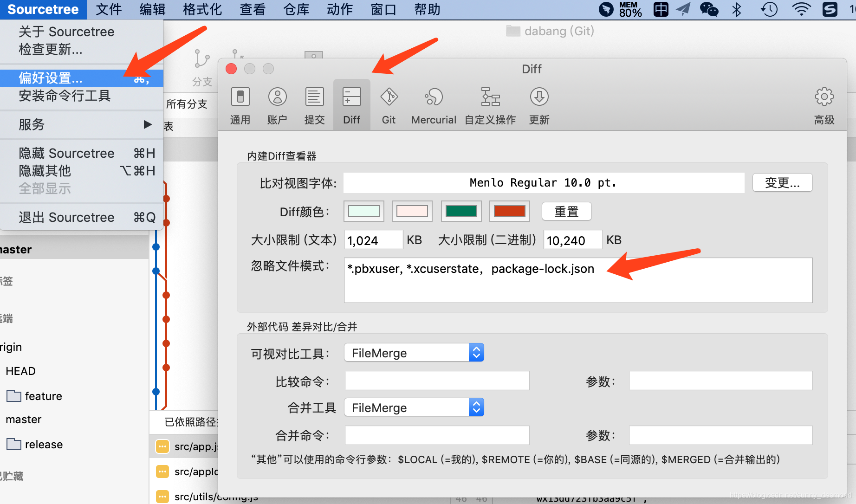
Task: Open the 合并工具 FileMerge dropdown
Action: pyautogui.click(x=476, y=407)
